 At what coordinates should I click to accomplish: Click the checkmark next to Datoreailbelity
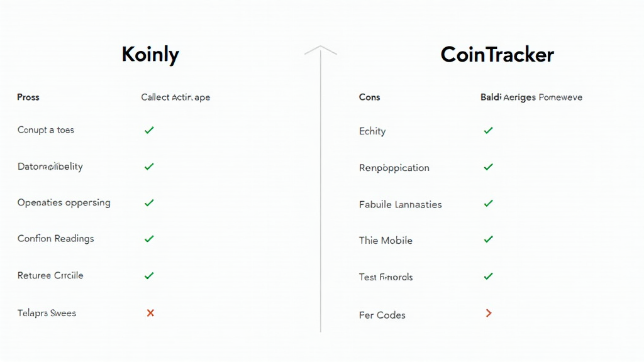click(x=149, y=167)
